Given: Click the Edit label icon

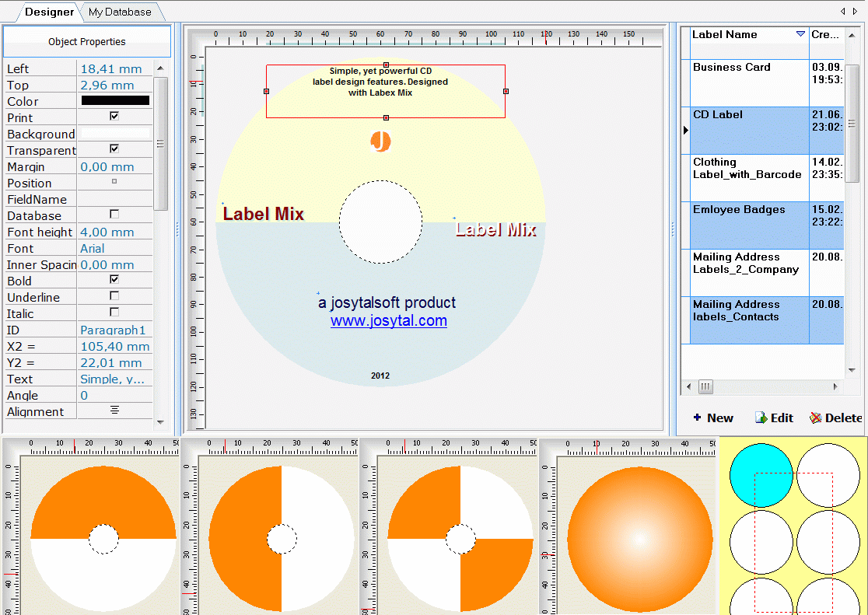Looking at the screenshot, I should click(761, 418).
